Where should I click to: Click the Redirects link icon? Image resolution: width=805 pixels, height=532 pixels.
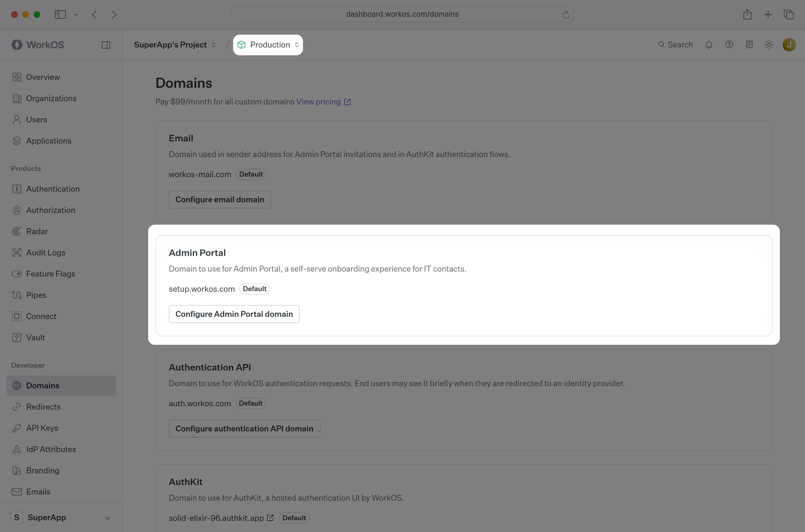click(x=16, y=407)
